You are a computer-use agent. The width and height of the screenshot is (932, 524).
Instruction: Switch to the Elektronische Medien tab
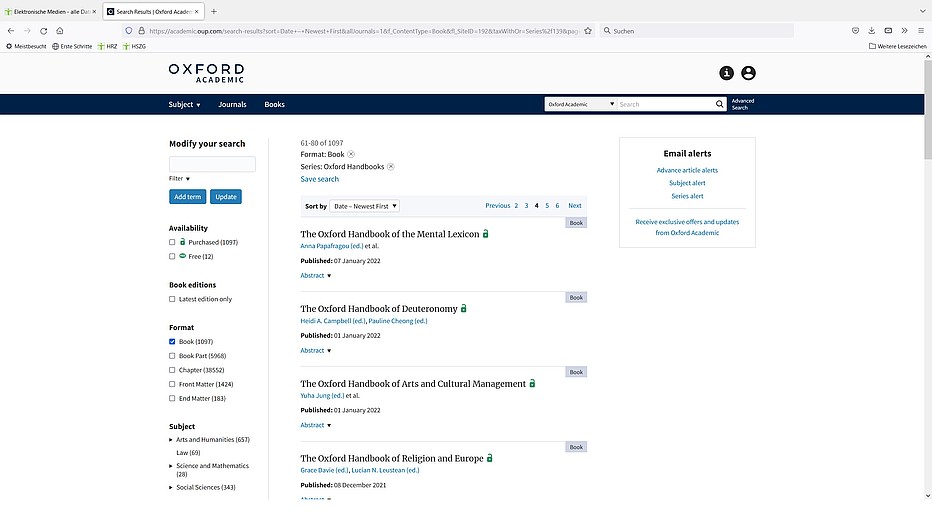pyautogui.click(x=51, y=11)
